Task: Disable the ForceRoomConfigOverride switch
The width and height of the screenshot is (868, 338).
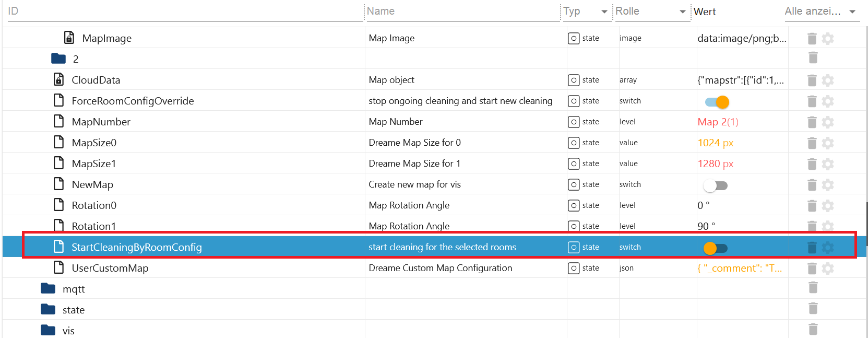Action: pyautogui.click(x=717, y=102)
